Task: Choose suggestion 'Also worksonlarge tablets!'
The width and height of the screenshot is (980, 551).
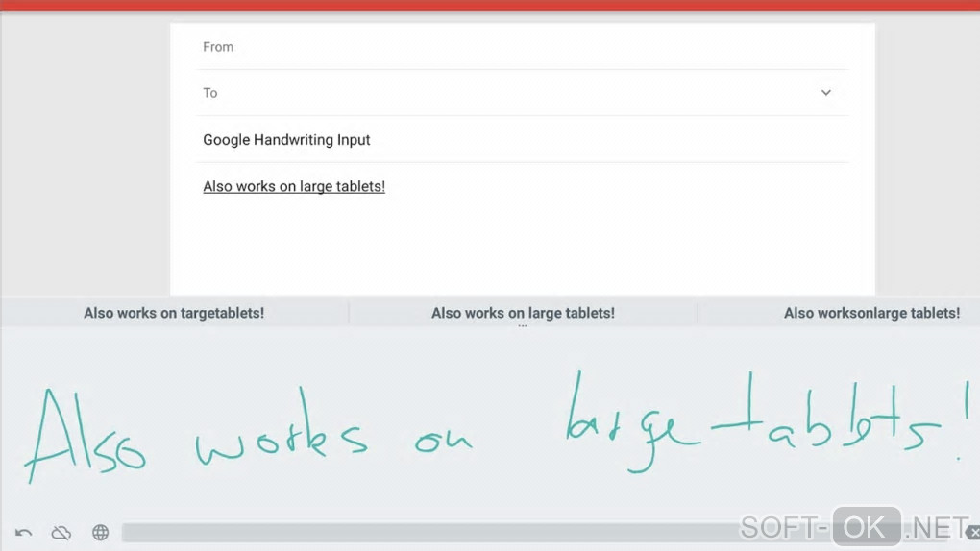Action: [871, 313]
